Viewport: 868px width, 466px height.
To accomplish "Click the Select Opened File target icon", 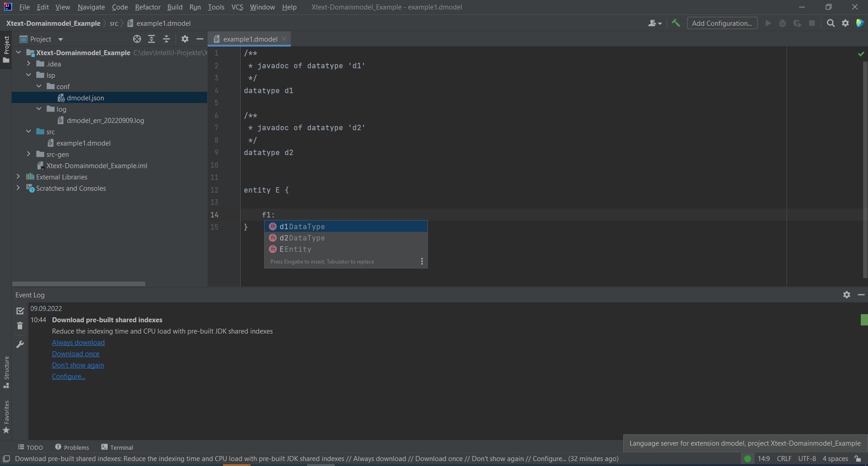I will pos(137,39).
